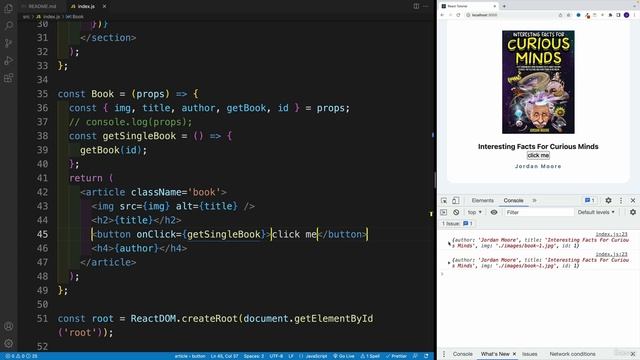Click the split editor icon
Image resolution: width=640 pixels, height=360 pixels.
point(416,6)
